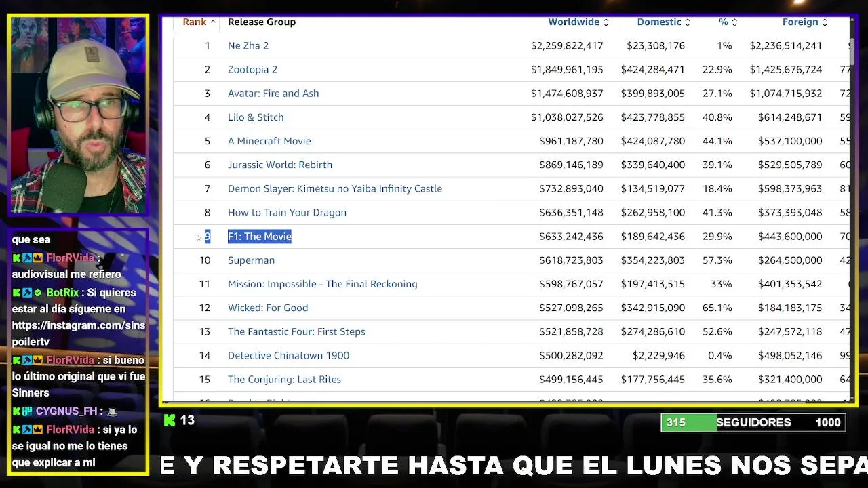Screen dimensions: 868x488
Task: Click Detective Chinatown domestic $2,229,946
Action: pyautogui.click(x=658, y=355)
